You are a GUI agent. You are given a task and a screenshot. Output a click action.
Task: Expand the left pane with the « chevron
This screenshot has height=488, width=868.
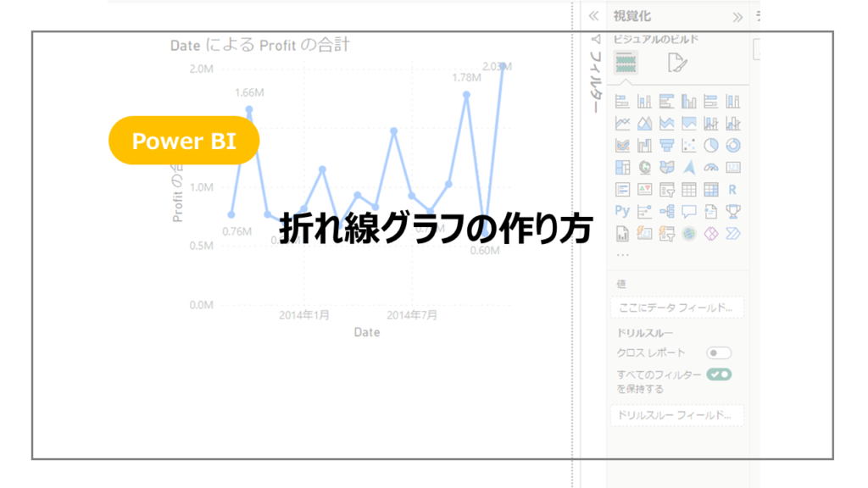596,15
